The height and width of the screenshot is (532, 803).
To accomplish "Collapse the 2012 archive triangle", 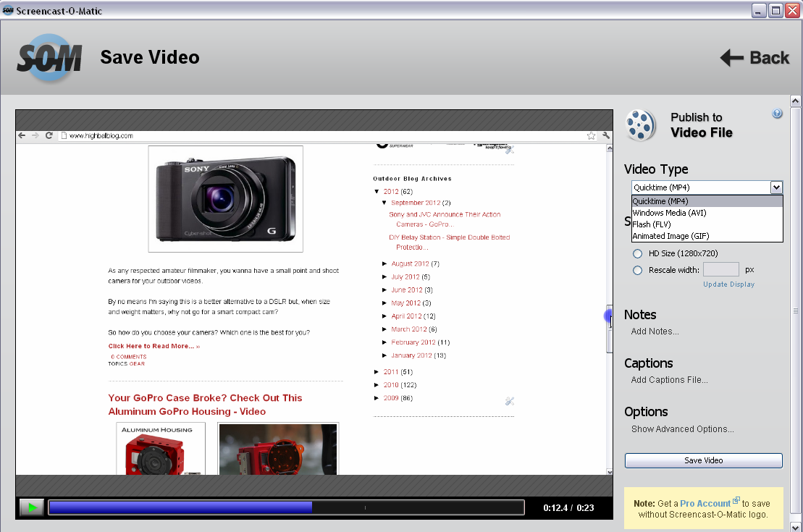I will click(x=377, y=192).
